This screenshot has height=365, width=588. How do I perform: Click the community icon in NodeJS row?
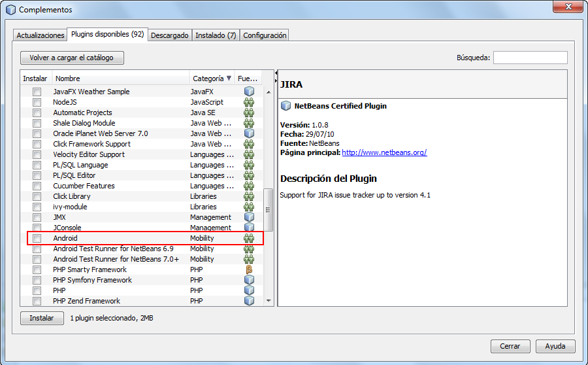click(x=248, y=102)
